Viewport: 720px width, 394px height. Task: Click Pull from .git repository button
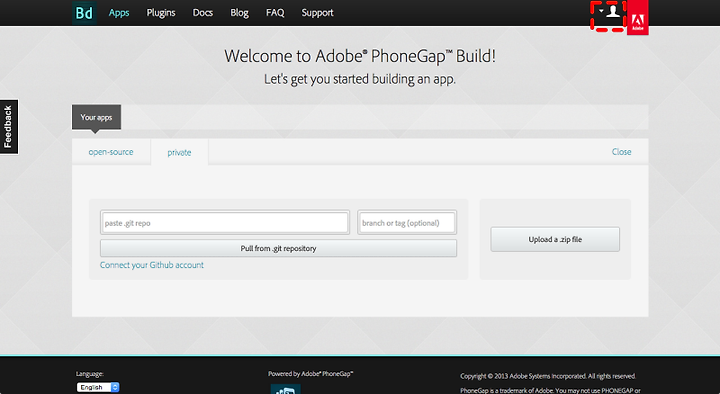(278, 248)
